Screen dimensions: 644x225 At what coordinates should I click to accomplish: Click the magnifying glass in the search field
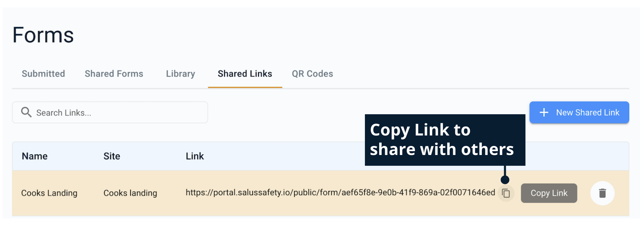coord(27,112)
